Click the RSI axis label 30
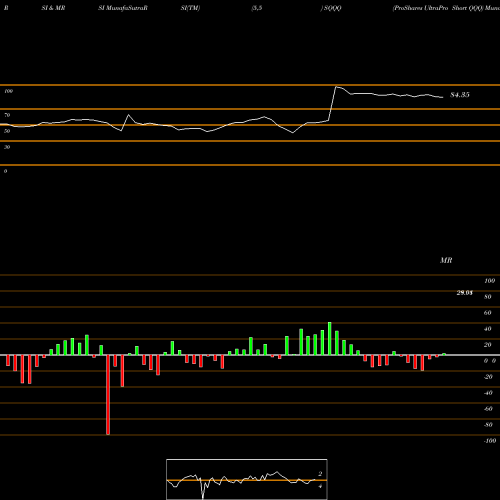Viewport: 500px width, 500px height. (7, 147)
